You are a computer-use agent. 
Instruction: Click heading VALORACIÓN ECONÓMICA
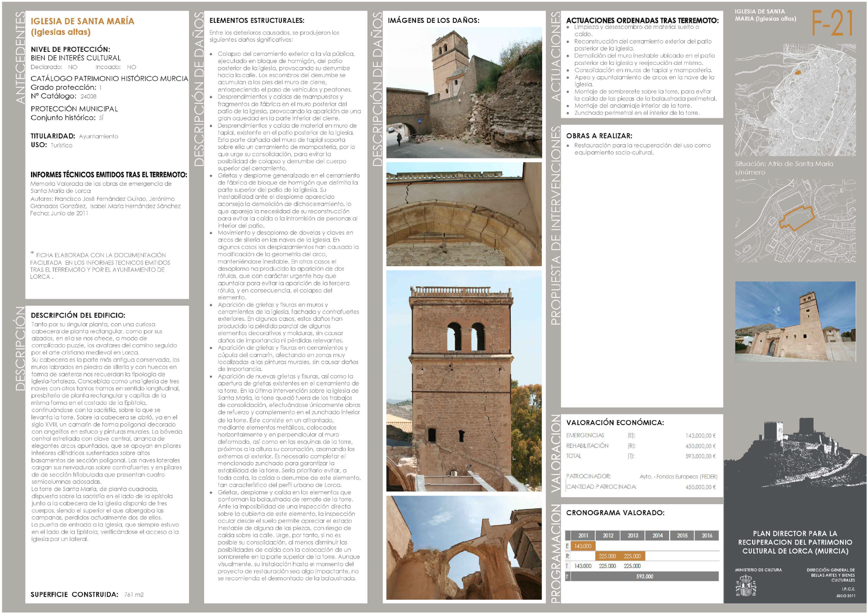615,423
